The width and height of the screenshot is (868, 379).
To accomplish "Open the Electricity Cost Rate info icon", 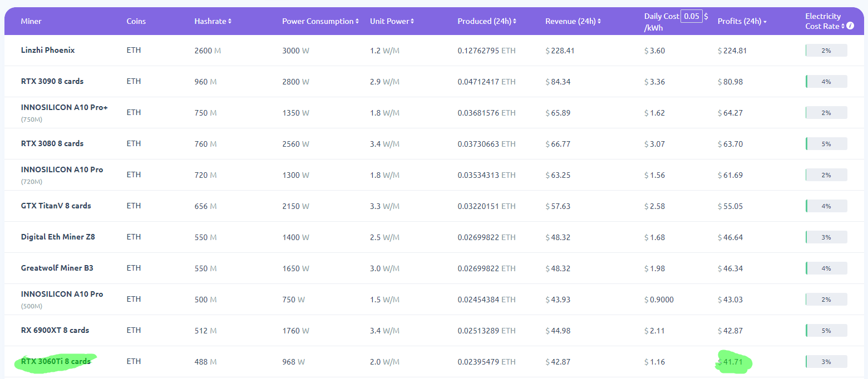I will click(850, 26).
